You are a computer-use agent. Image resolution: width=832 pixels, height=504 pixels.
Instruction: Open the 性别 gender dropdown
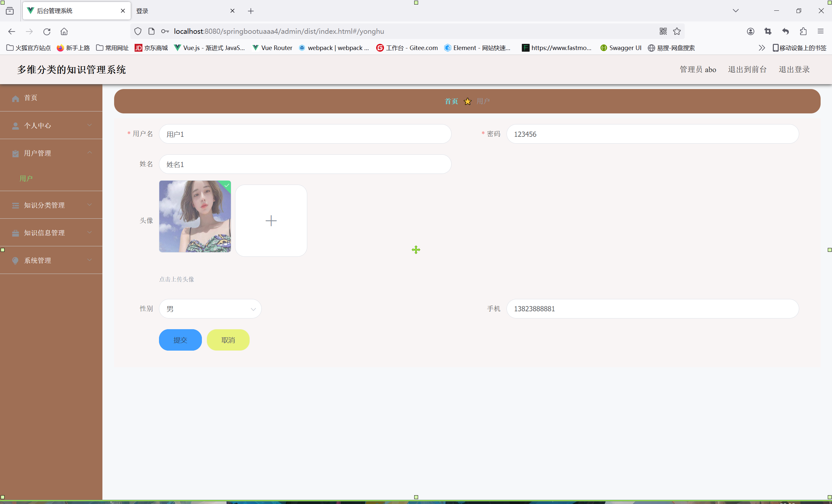pyautogui.click(x=210, y=309)
